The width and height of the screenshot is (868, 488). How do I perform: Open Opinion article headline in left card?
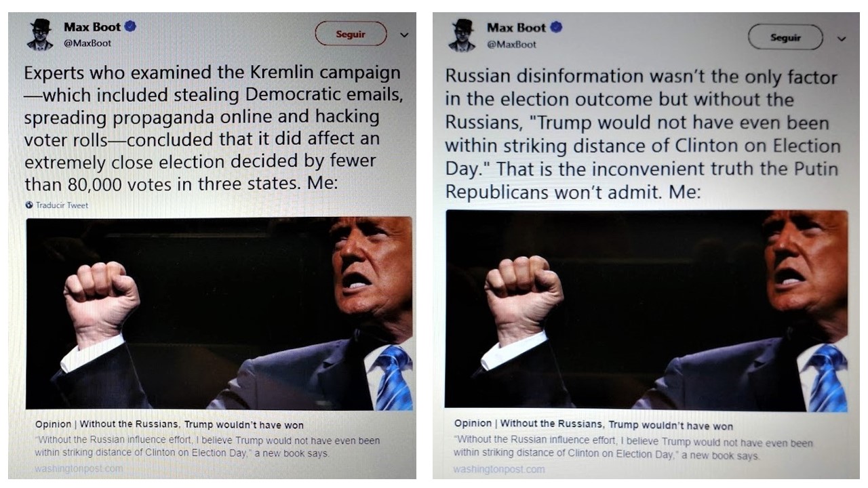[x=170, y=425]
